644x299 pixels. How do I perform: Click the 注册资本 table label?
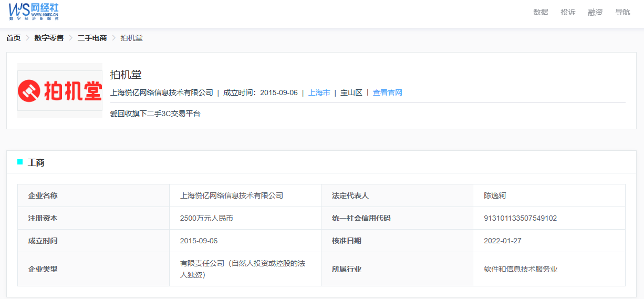click(43, 218)
